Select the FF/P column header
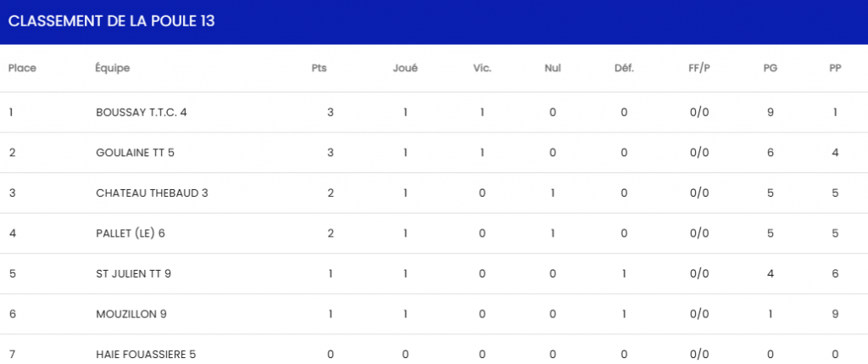The width and height of the screenshot is (868, 364). pyautogui.click(x=699, y=68)
